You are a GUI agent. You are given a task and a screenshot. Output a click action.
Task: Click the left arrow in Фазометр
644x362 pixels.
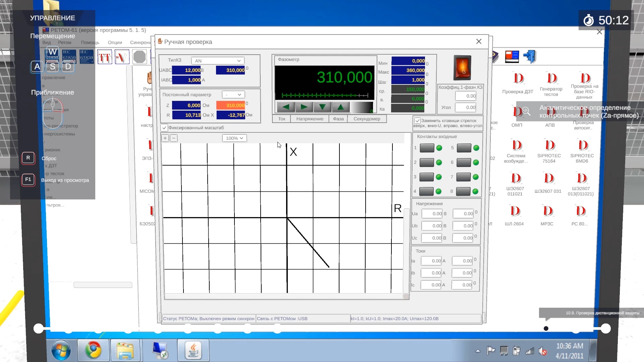[286, 107]
